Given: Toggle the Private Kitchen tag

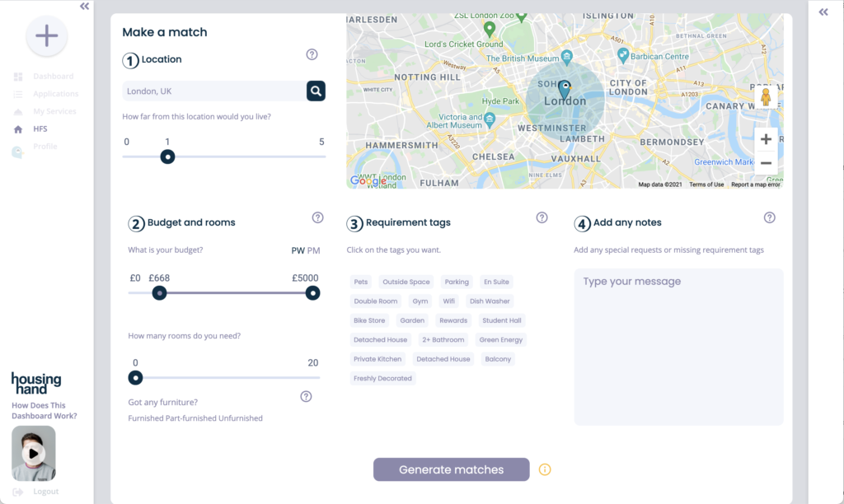Looking at the screenshot, I should [x=377, y=359].
